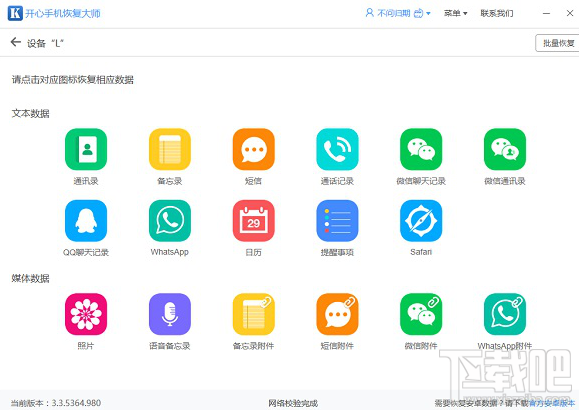
Task: Click the 开心手机恢复大师 app title
Action: coord(63,14)
